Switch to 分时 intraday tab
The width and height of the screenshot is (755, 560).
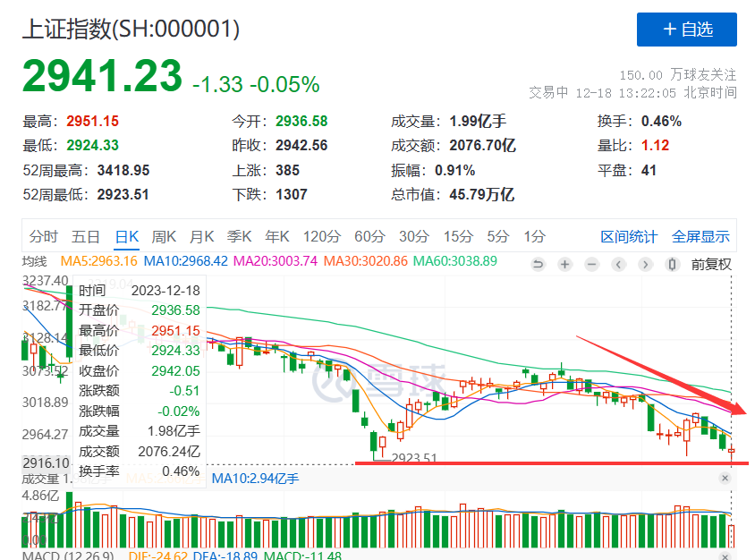44,236
